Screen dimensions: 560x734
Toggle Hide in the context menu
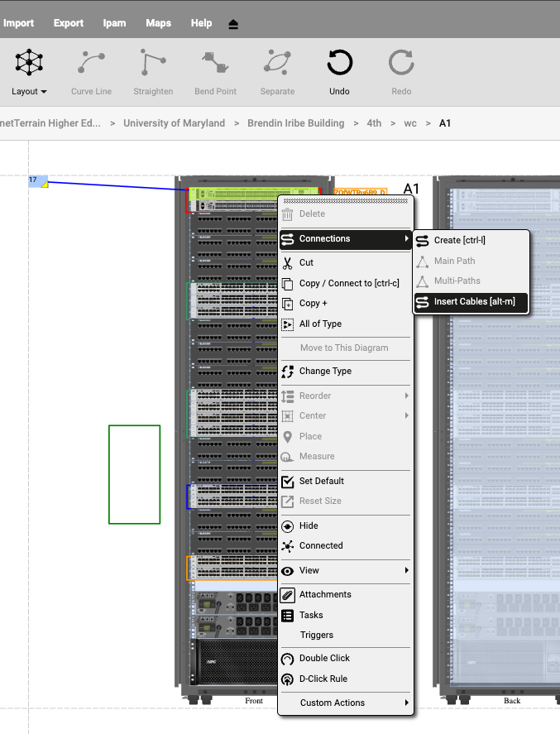click(309, 525)
